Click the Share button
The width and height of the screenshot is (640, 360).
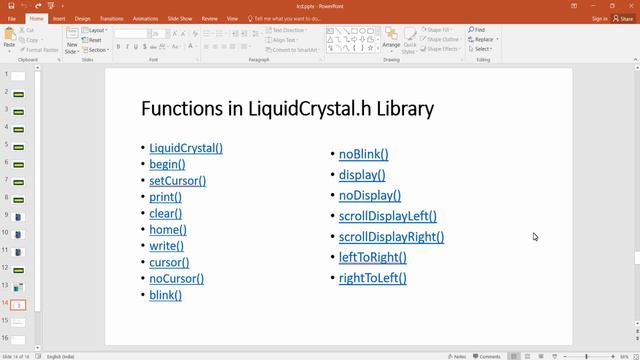(x=623, y=19)
